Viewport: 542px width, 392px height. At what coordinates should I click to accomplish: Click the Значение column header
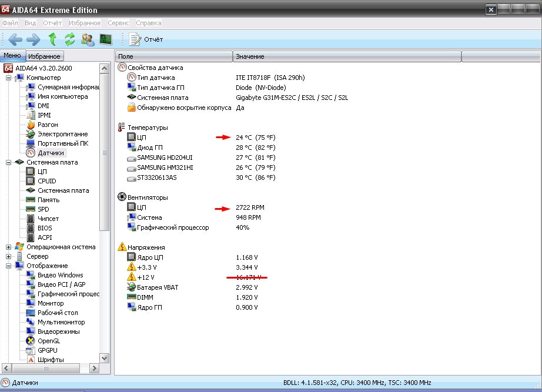point(347,56)
